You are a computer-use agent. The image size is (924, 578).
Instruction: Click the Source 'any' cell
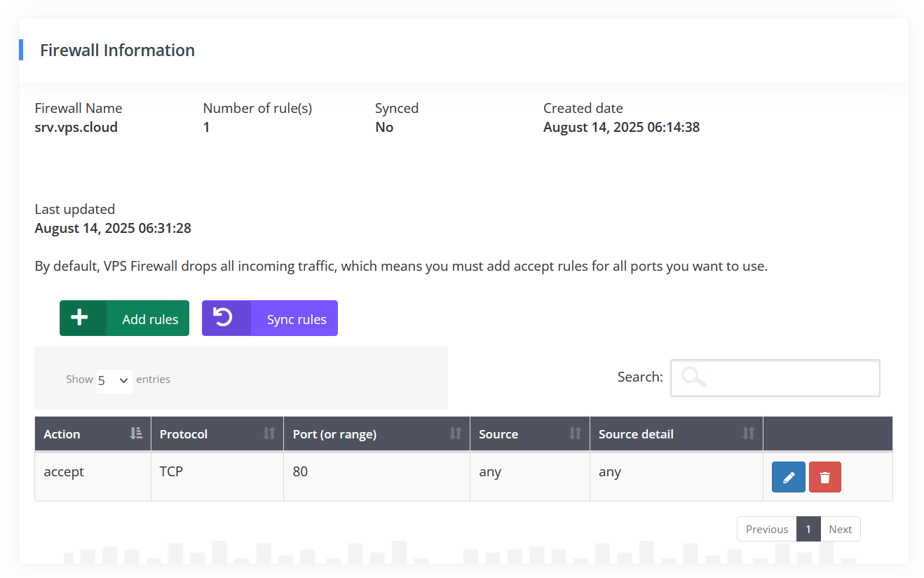[530, 476]
